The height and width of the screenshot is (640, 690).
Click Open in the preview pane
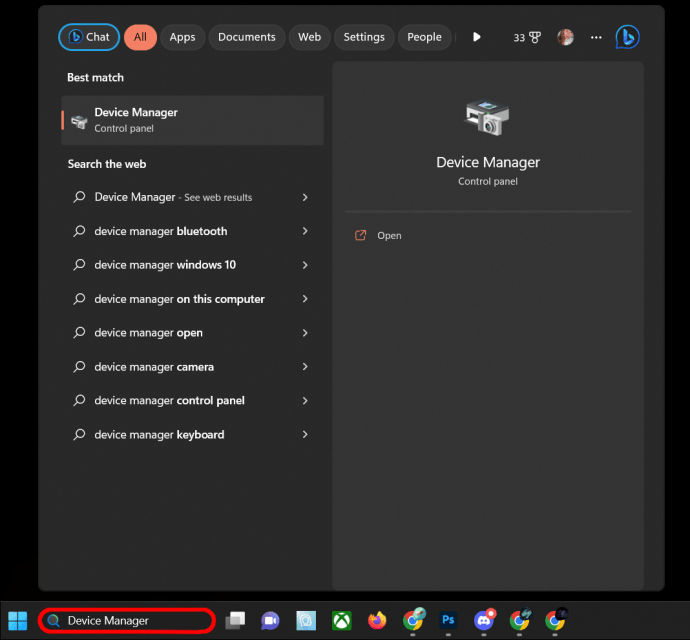pos(389,235)
